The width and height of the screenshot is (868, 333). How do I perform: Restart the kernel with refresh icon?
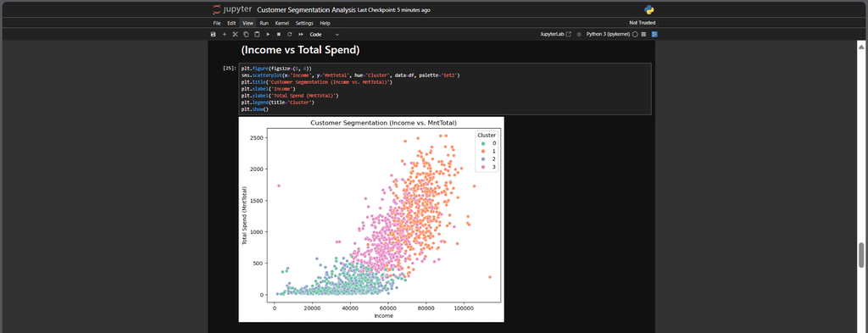(289, 34)
